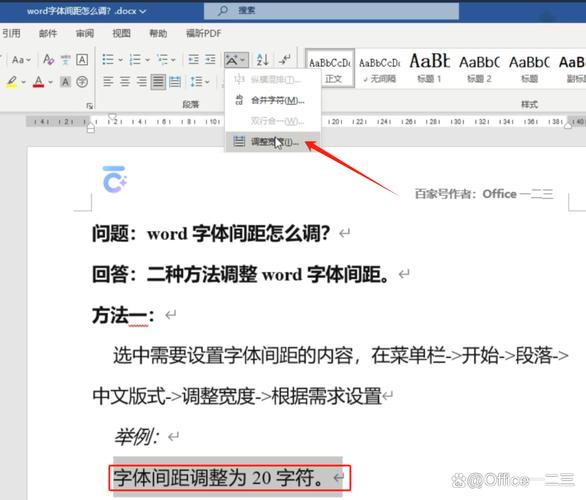The width and height of the screenshot is (586, 500).
Task: Click the Increase Indent icon
Action: point(210,59)
